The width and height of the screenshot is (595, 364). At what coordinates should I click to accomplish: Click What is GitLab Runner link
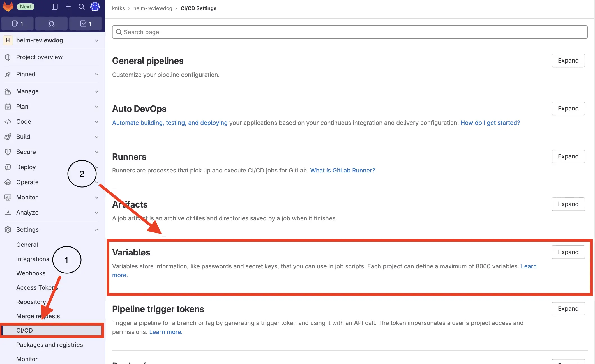[x=342, y=171]
